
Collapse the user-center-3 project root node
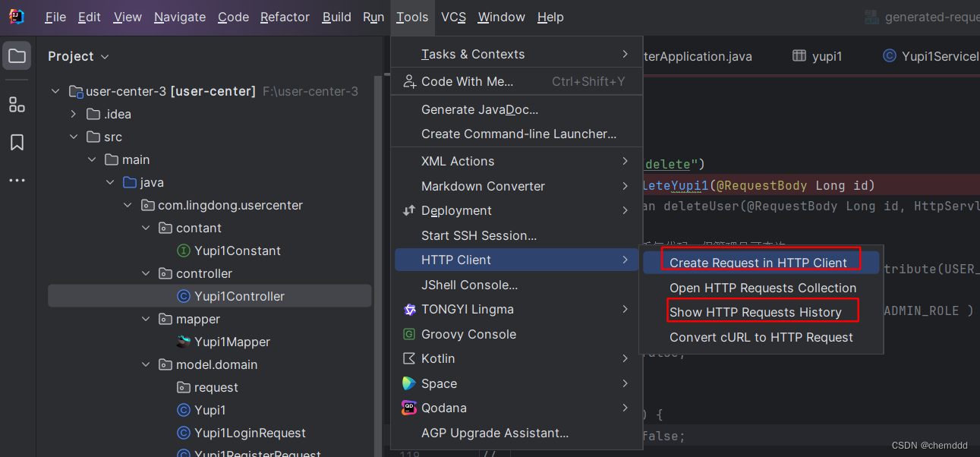point(55,90)
